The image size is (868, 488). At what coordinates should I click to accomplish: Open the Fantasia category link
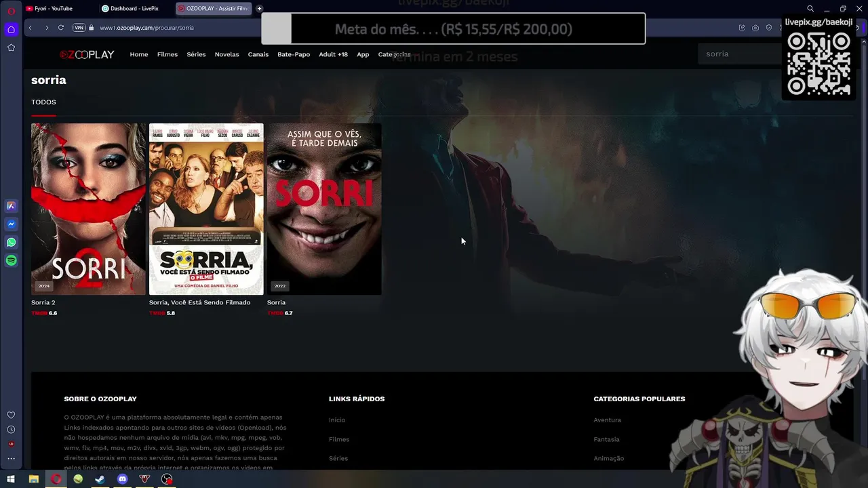(x=606, y=439)
